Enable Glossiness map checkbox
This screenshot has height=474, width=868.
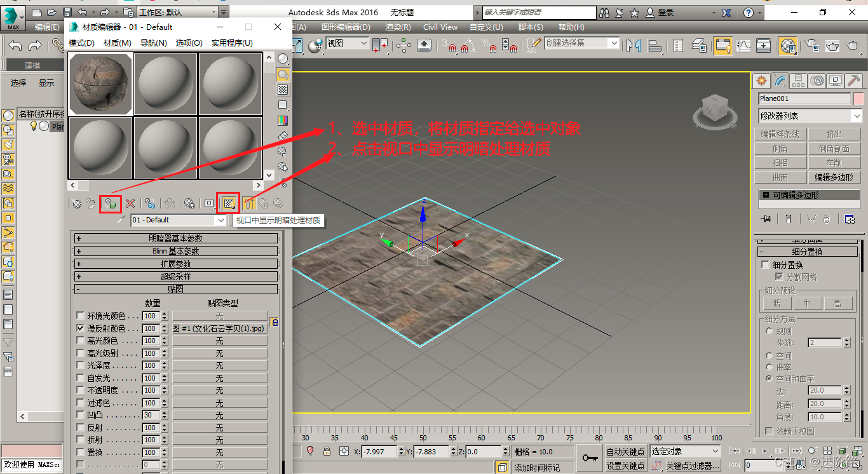[80, 365]
